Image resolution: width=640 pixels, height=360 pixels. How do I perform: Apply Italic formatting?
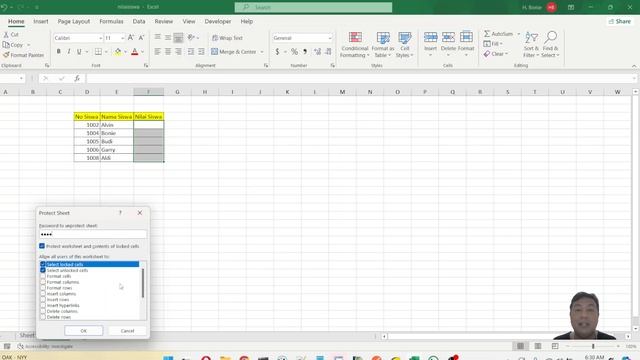click(69, 51)
